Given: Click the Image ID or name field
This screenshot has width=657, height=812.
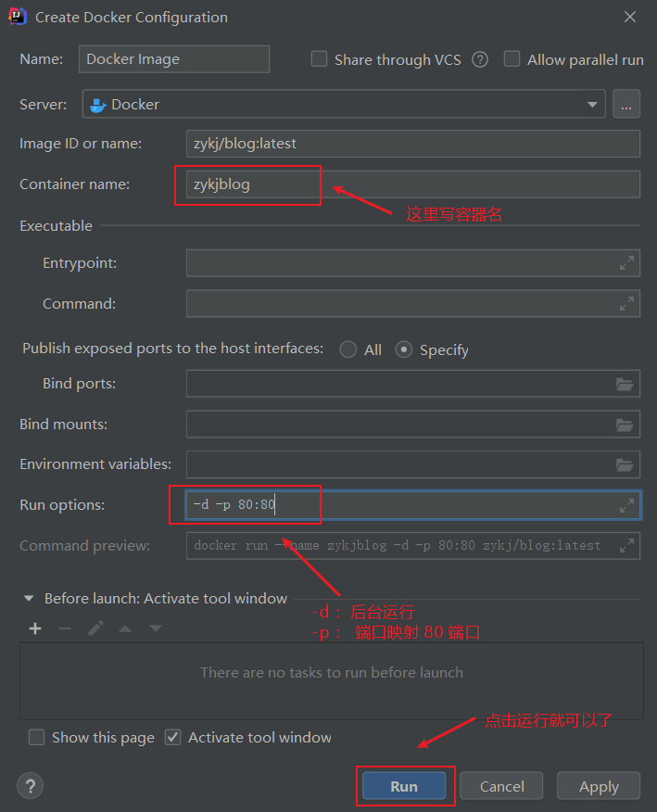Looking at the screenshot, I should [413, 144].
